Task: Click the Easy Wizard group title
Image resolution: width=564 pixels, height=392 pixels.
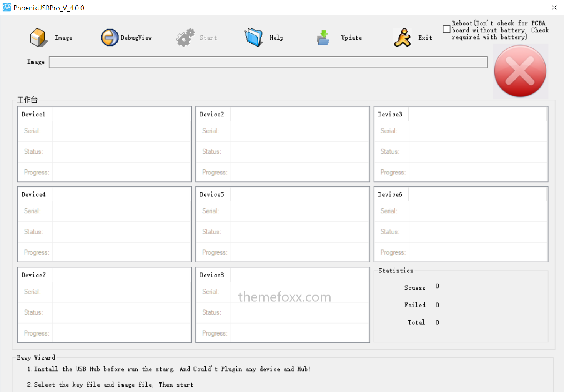Action: pos(36,358)
